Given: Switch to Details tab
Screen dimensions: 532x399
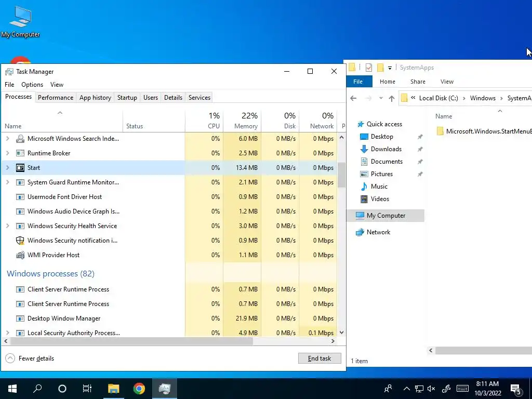Looking at the screenshot, I should click(174, 97).
